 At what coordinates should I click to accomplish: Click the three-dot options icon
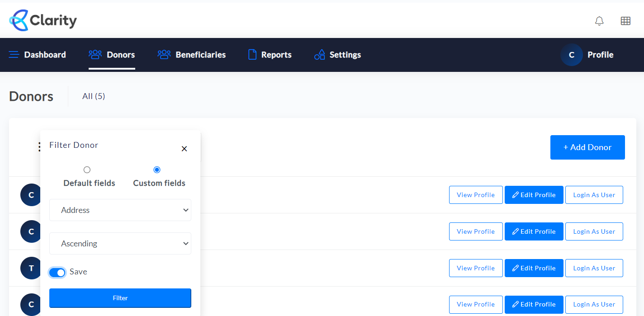click(39, 147)
